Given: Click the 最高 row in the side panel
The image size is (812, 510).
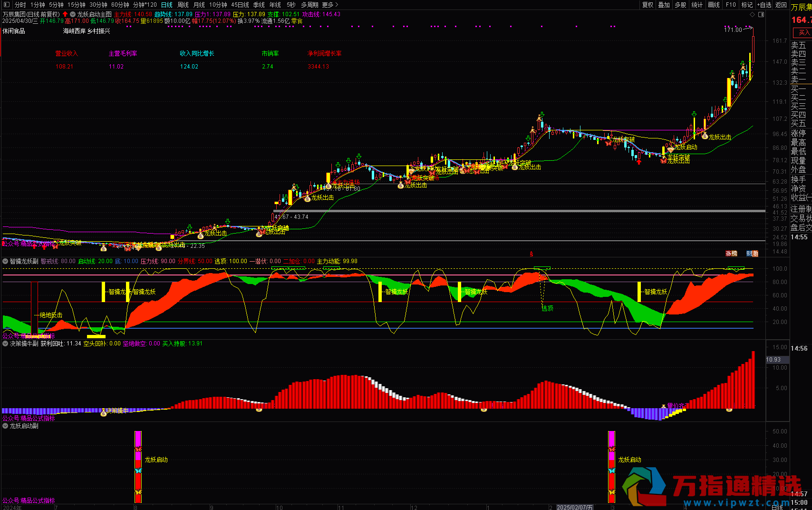Looking at the screenshot, I should [x=799, y=143].
